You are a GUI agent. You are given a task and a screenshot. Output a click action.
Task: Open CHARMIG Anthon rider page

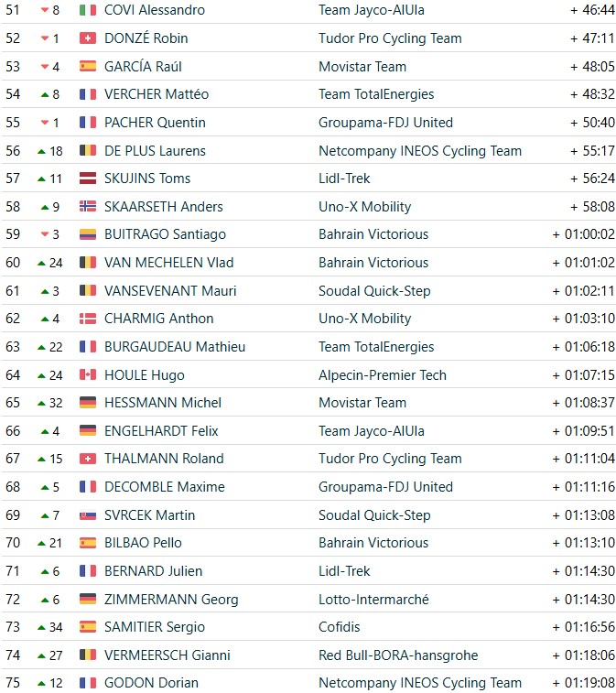tap(158, 319)
